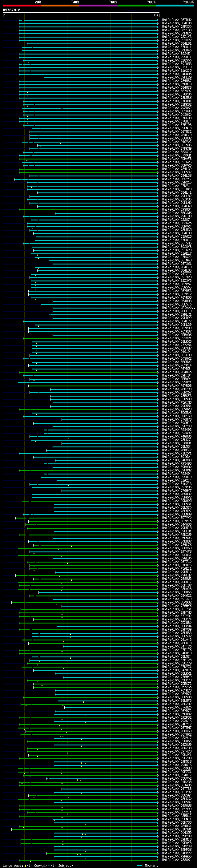The image size is (197, 868).
Task: Open hit UniRef100_Q7Y254
Action: pyautogui.click(x=177, y=345)
